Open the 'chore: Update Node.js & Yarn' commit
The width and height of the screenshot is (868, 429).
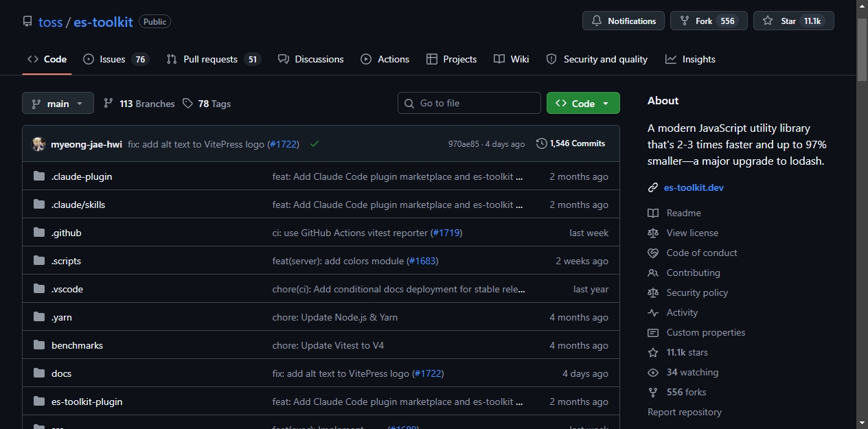(x=335, y=317)
